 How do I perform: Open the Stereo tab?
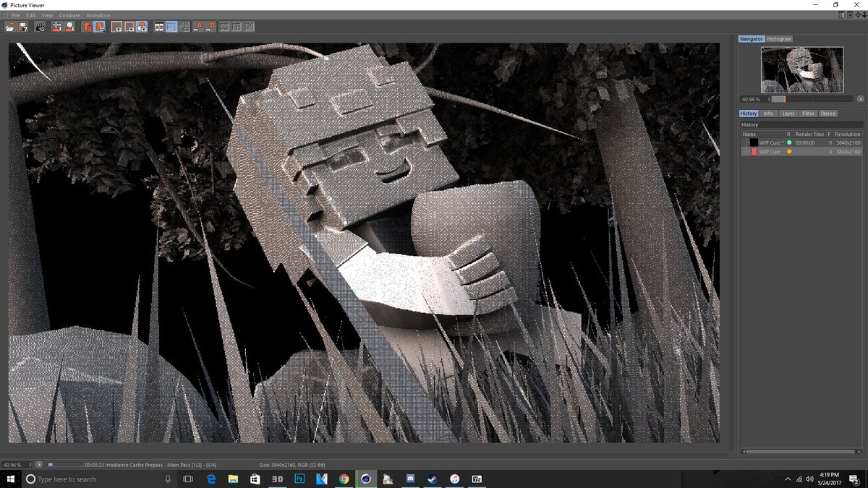click(x=827, y=114)
